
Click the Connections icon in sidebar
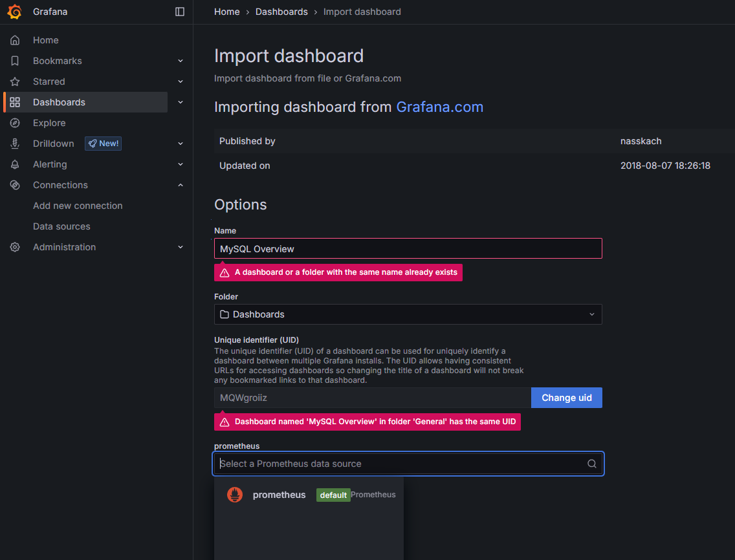pos(15,185)
